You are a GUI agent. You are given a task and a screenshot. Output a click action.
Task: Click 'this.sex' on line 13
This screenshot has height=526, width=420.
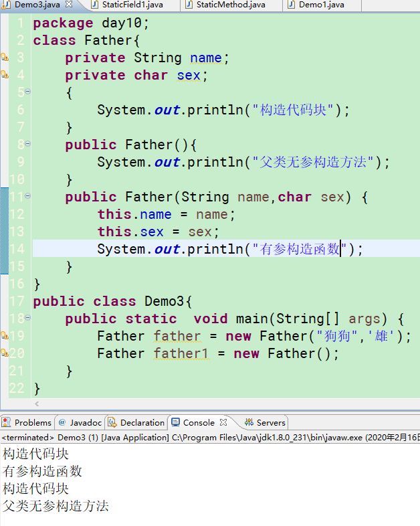pyautogui.click(x=130, y=232)
